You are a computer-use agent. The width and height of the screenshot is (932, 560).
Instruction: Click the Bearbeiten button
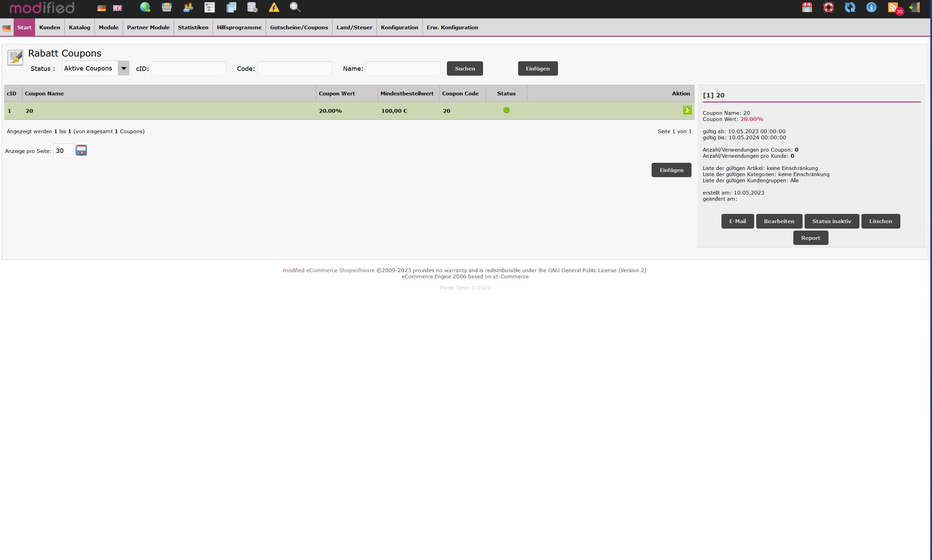tap(779, 221)
